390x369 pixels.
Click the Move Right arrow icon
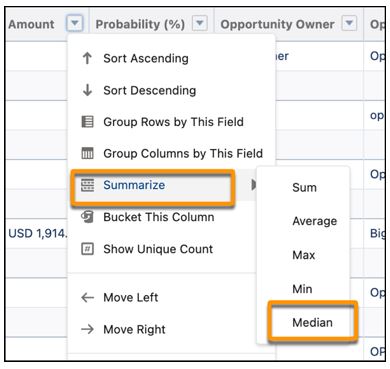tap(88, 329)
